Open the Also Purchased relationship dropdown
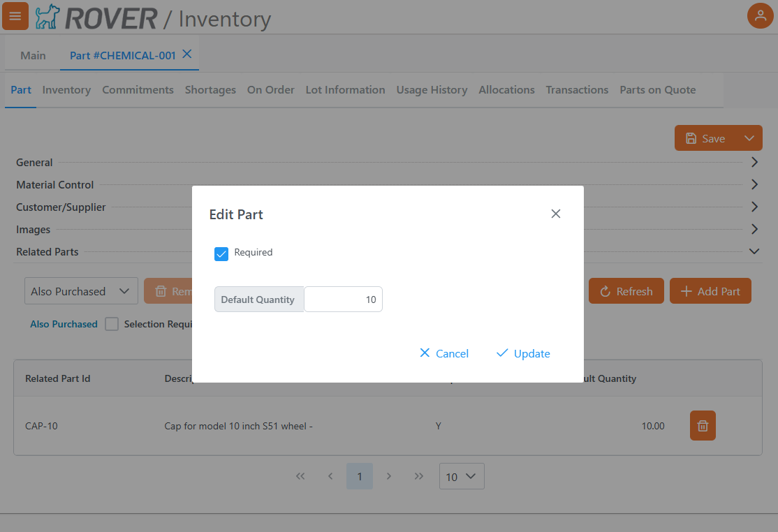This screenshot has width=778, height=532. pos(81,291)
